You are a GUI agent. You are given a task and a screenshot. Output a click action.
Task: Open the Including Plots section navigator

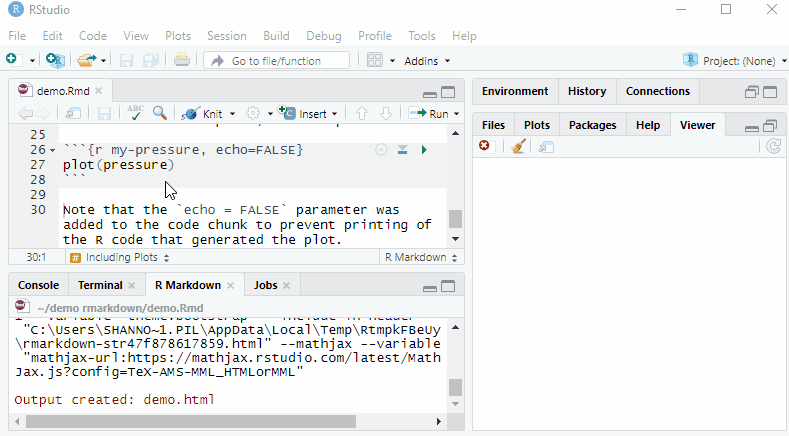pos(121,257)
